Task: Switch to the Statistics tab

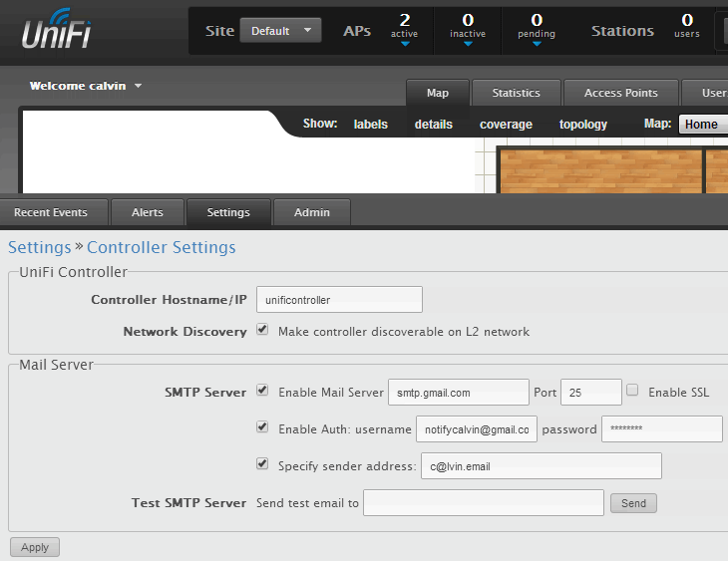Action: coord(516,93)
